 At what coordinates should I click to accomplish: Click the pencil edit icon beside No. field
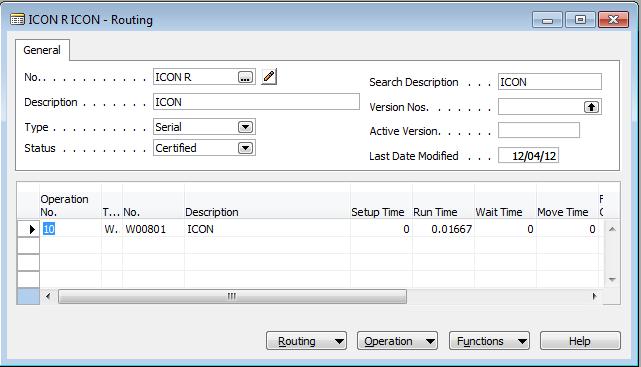(269, 77)
